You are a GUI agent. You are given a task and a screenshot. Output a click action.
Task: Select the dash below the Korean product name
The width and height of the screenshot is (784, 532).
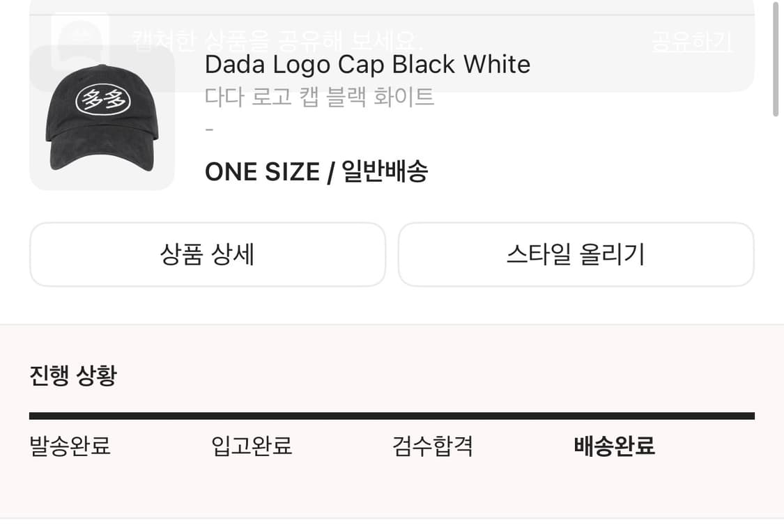(208, 130)
